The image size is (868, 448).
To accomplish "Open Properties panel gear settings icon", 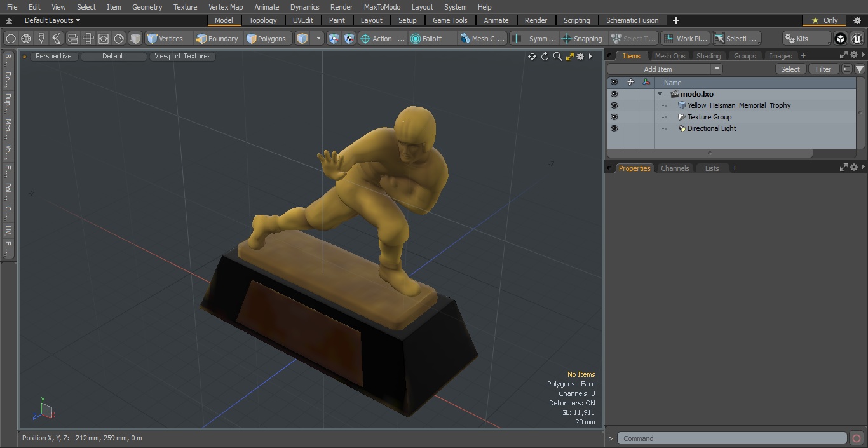I will 853,167.
